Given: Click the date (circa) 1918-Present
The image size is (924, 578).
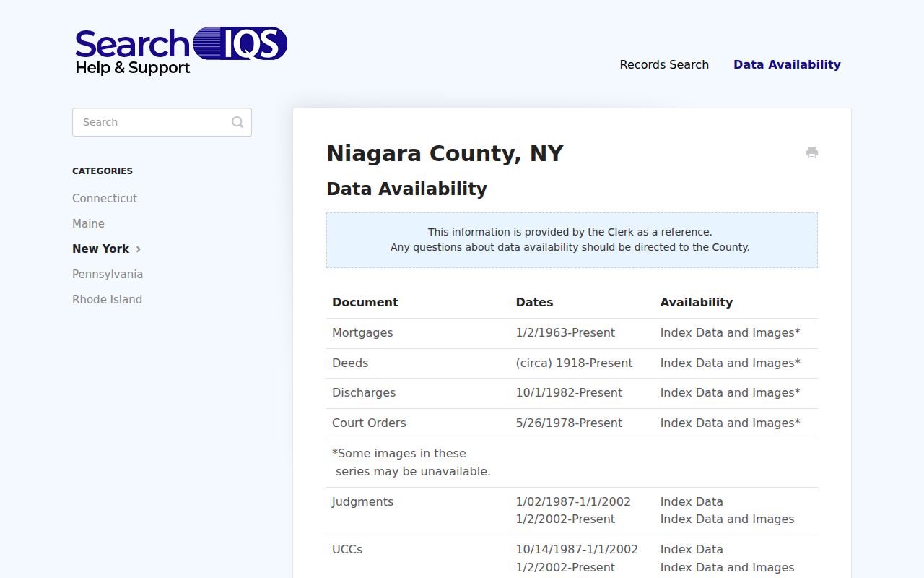Looking at the screenshot, I should [574, 363].
